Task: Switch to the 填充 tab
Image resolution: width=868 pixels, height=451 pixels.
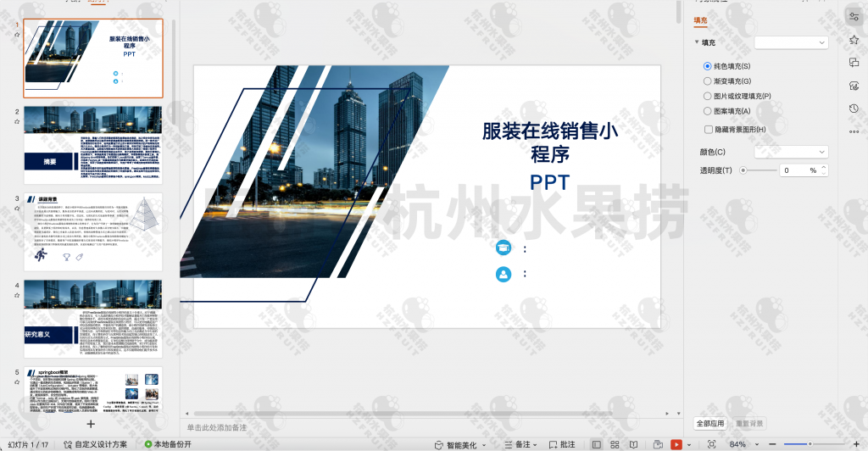Action: [x=700, y=20]
